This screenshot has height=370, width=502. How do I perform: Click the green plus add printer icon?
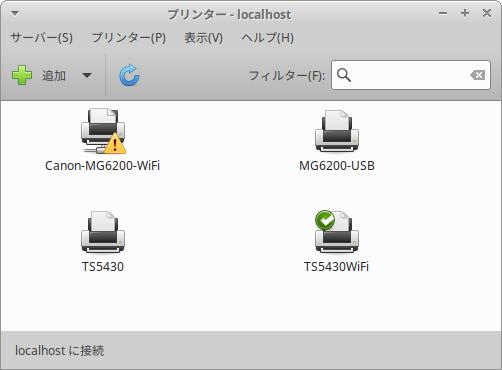22,75
